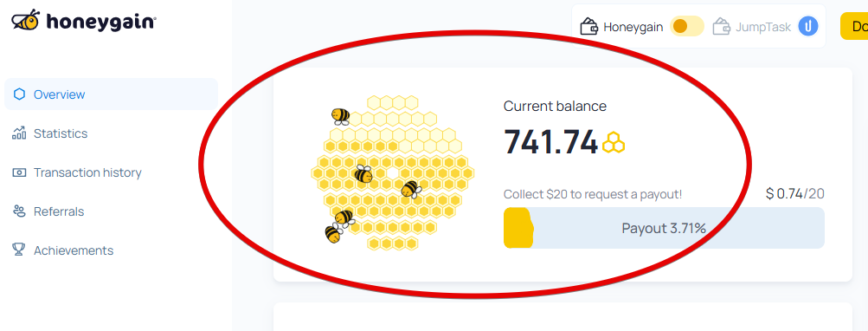868x331 pixels.
Task: Click the Achievements trophy icon
Action: click(19, 250)
